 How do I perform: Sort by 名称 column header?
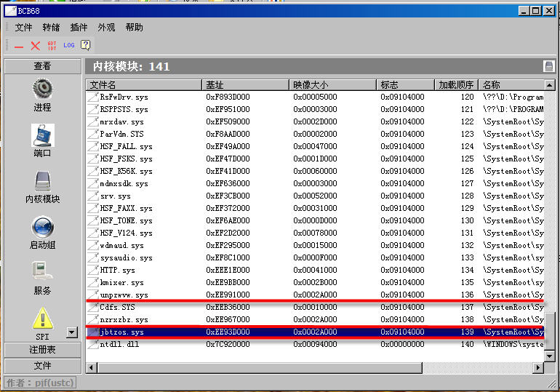pyautogui.click(x=511, y=85)
